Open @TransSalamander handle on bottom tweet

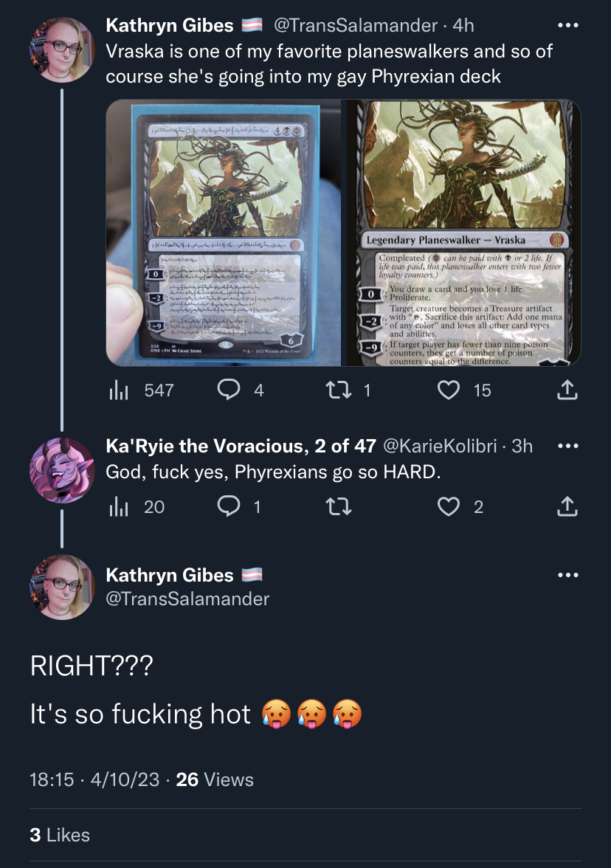pos(187,599)
